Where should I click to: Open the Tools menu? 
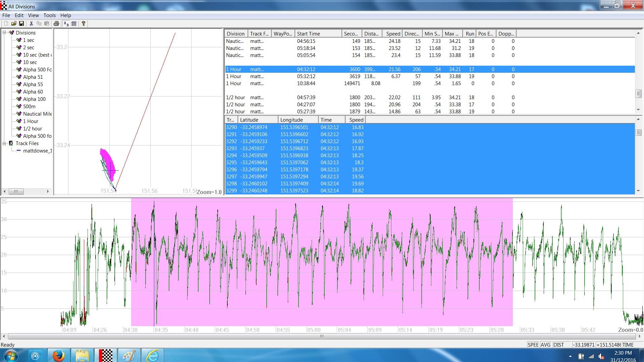[49, 15]
